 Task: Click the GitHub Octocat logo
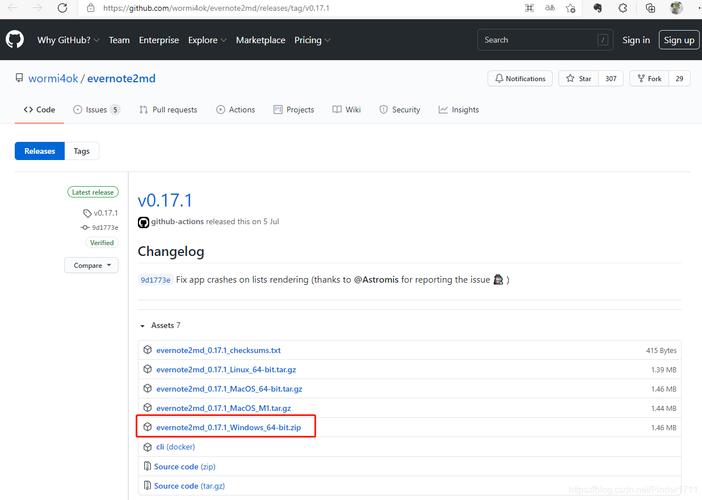tap(15, 40)
